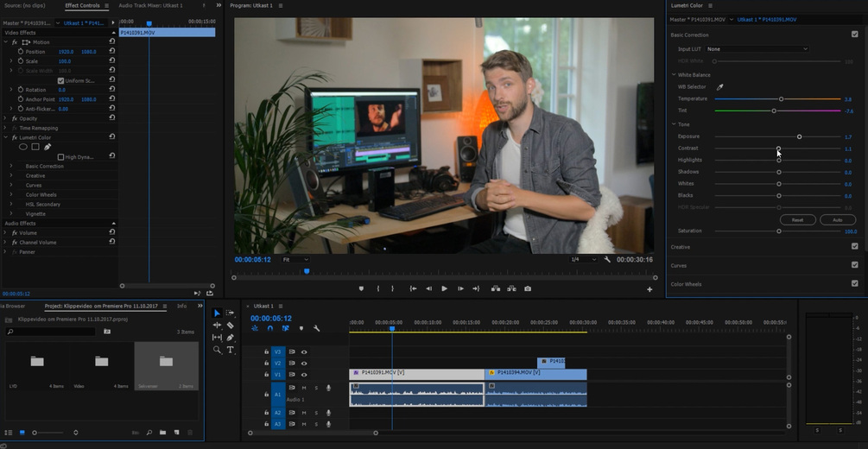Pick the WB Selector eyedropper
Image resolution: width=868 pixels, height=449 pixels.
[x=720, y=87]
